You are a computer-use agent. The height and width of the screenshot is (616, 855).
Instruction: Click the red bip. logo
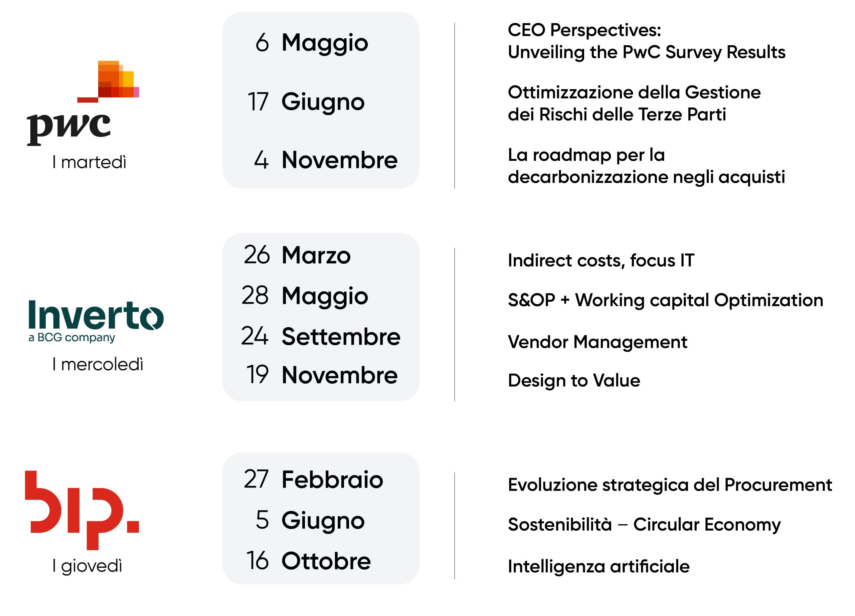(x=82, y=510)
